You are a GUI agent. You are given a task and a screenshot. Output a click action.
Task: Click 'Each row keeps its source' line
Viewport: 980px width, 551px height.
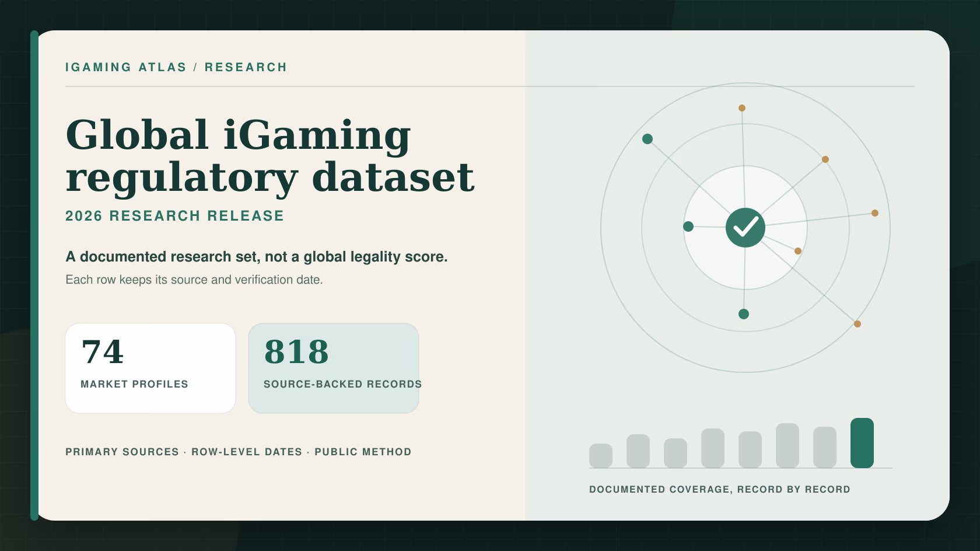coord(194,280)
